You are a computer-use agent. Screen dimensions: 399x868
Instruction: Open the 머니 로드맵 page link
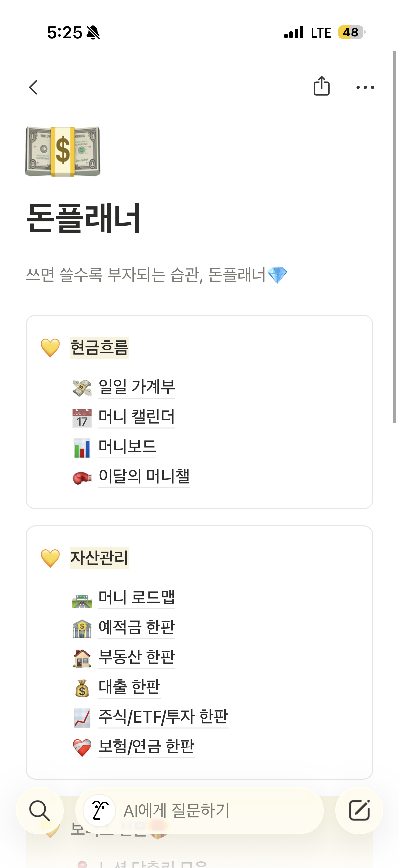[x=136, y=598]
